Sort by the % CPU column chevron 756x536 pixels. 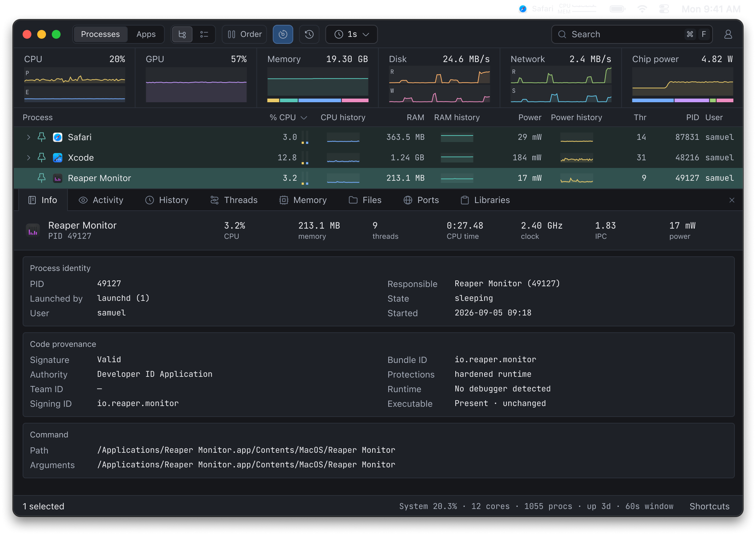[304, 118]
